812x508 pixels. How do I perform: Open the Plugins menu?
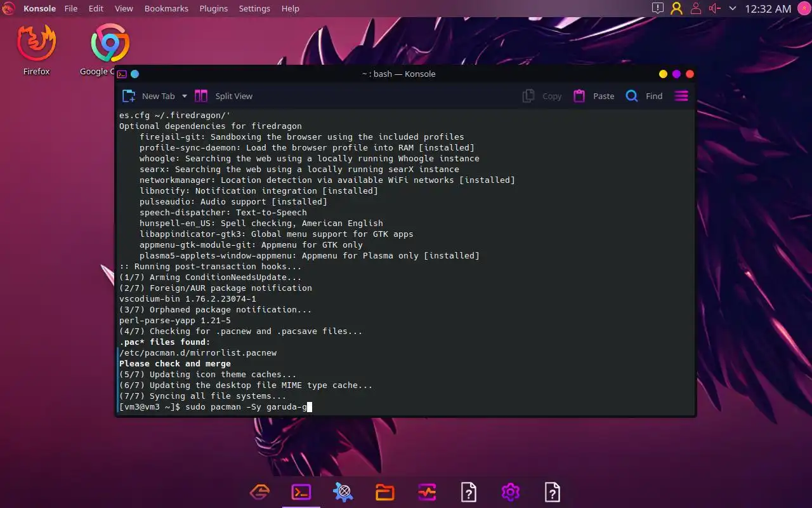pos(213,8)
